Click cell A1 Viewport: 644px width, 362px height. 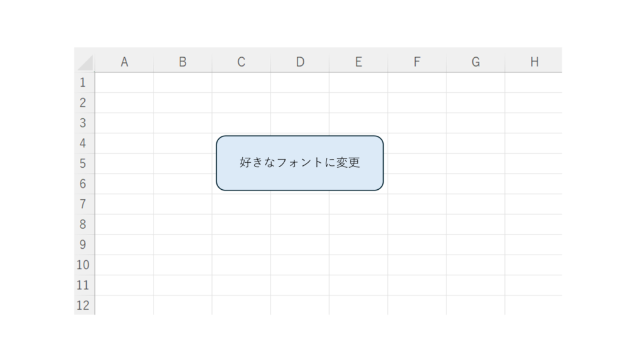[124, 82]
